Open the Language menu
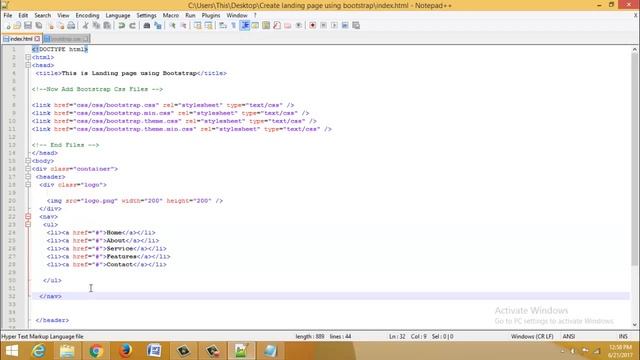Viewport: 640px width, 360px height. click(x=118, y=15)
